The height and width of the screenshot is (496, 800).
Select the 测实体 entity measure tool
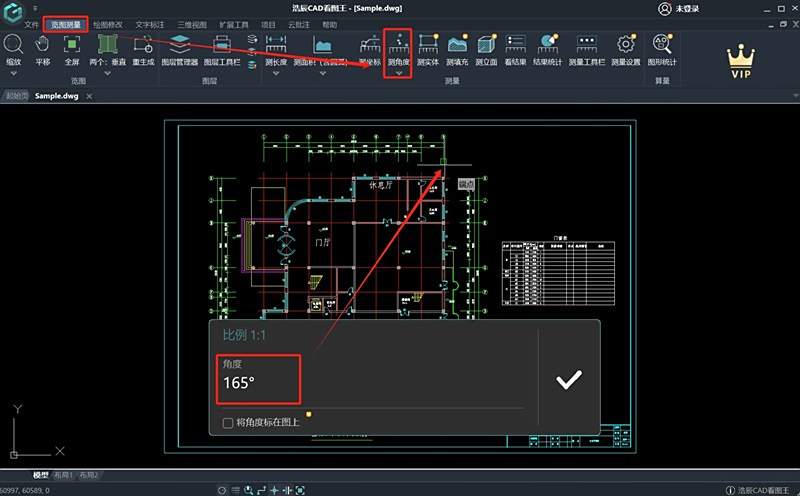pos(428,51)
